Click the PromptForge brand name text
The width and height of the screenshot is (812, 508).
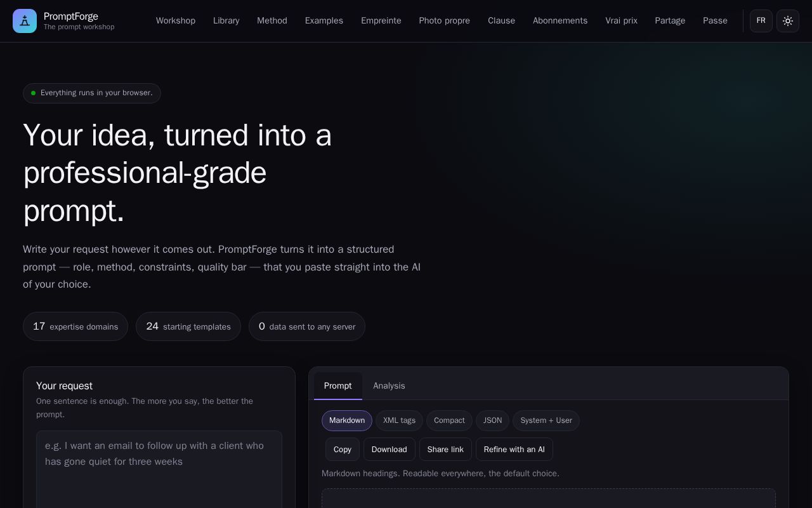point(71,17)
